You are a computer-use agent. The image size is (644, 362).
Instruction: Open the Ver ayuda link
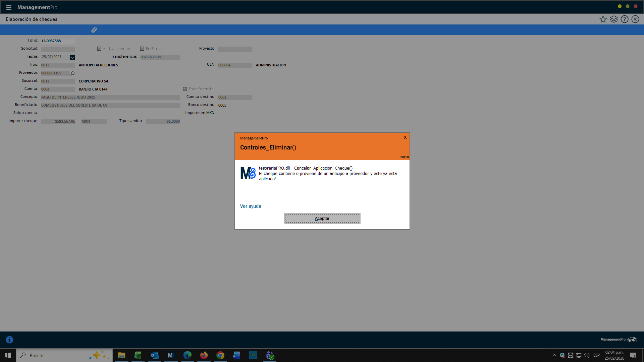(x=251, y=206)
